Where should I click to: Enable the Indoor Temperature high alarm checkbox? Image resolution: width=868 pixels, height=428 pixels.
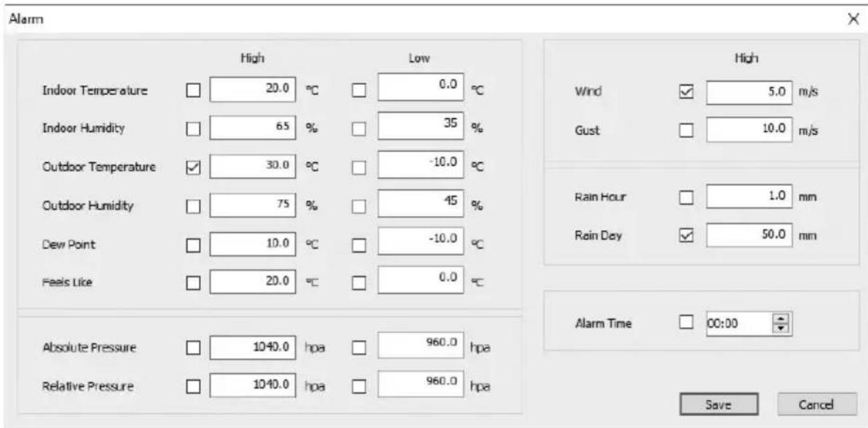(x=192, y=91)
